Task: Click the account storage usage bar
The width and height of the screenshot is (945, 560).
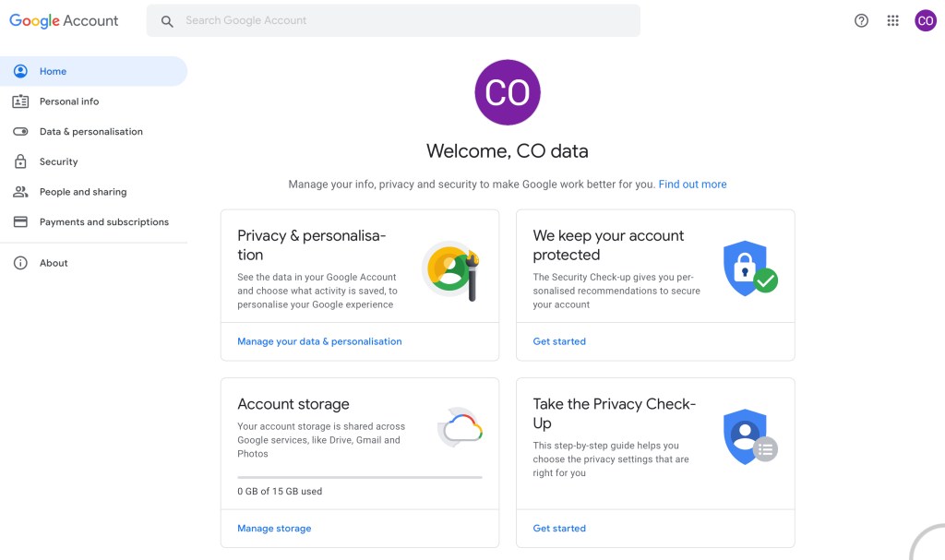Action: point(360,477)
